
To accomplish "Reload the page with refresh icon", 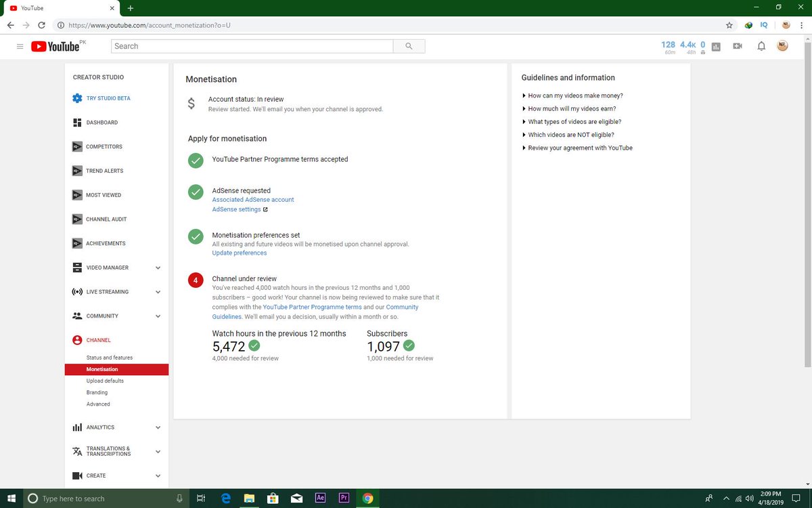I will pyautogui.click(x=42, y=25).
